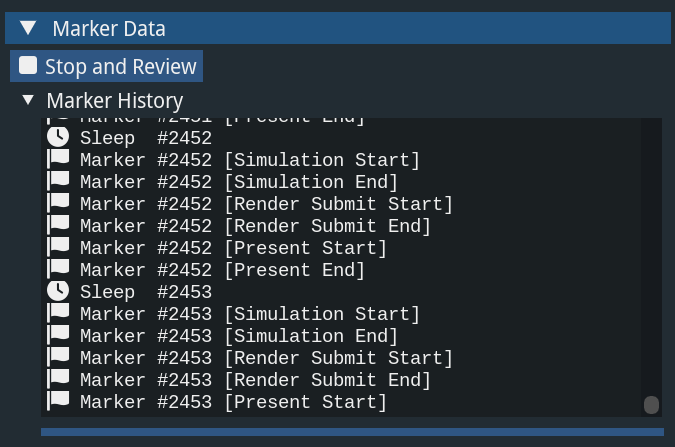Click flag icon for #2452 Present End
This screenshot has height=447, width=675.
(x=59, y=270)
